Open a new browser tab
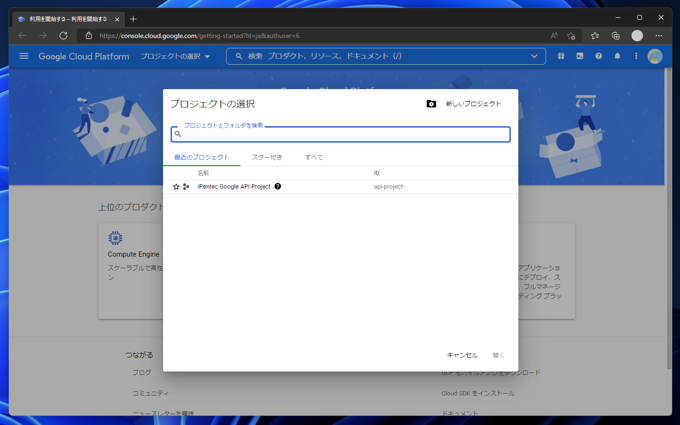Viewport: 680px width, 425px height. [x=133, y=19]
